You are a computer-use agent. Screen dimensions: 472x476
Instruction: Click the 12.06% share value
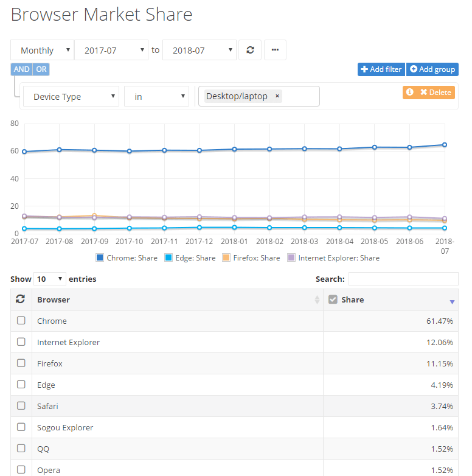click(x=440, y=342)
